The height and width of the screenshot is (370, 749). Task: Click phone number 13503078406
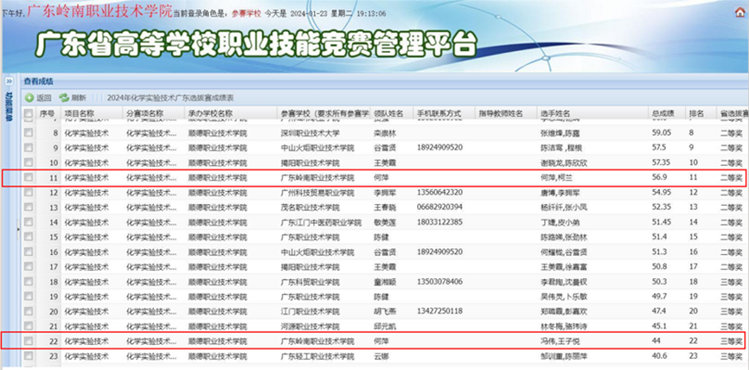439,282
